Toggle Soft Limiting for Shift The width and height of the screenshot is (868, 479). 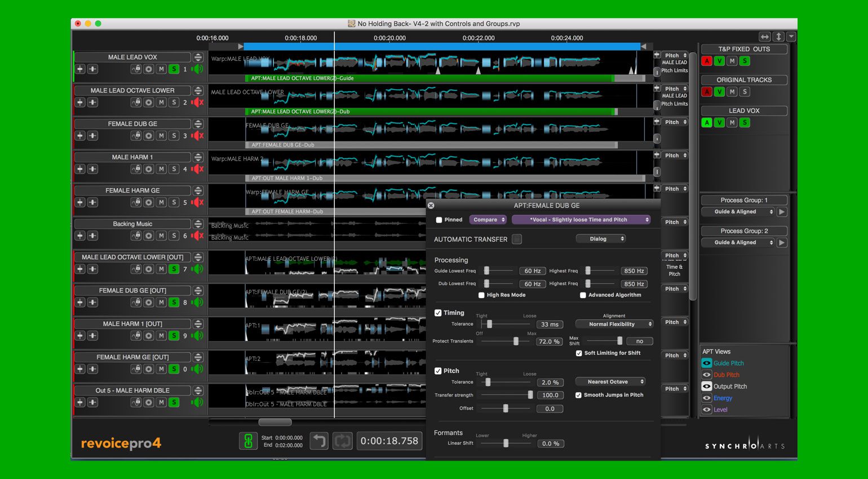tap(579, 353)
